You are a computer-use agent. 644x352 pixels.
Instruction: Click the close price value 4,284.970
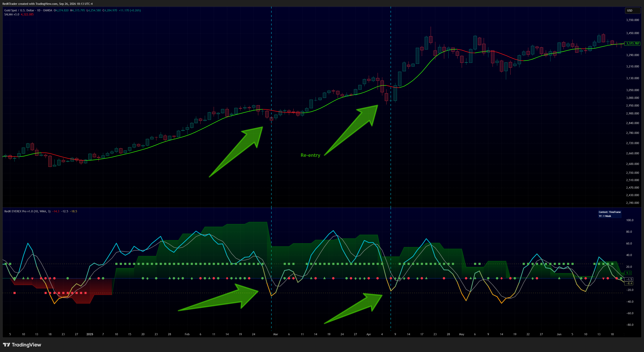(111, 10)
